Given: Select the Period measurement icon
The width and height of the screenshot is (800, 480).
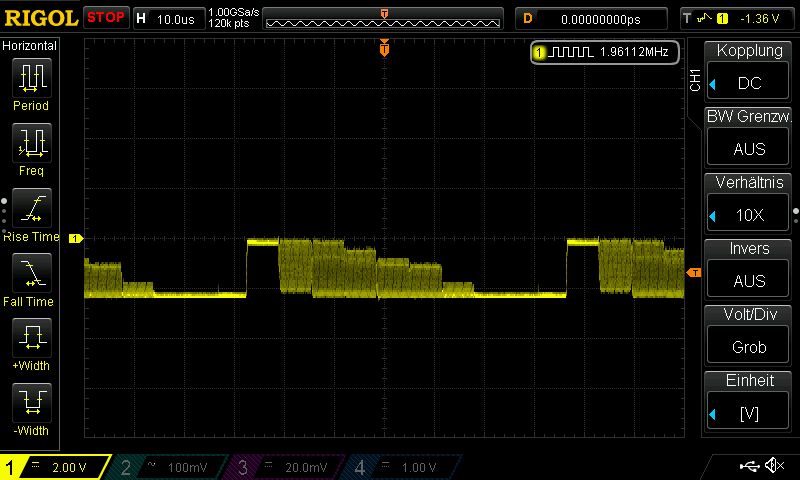Looking at the screenshot, I should coord(31,77).
